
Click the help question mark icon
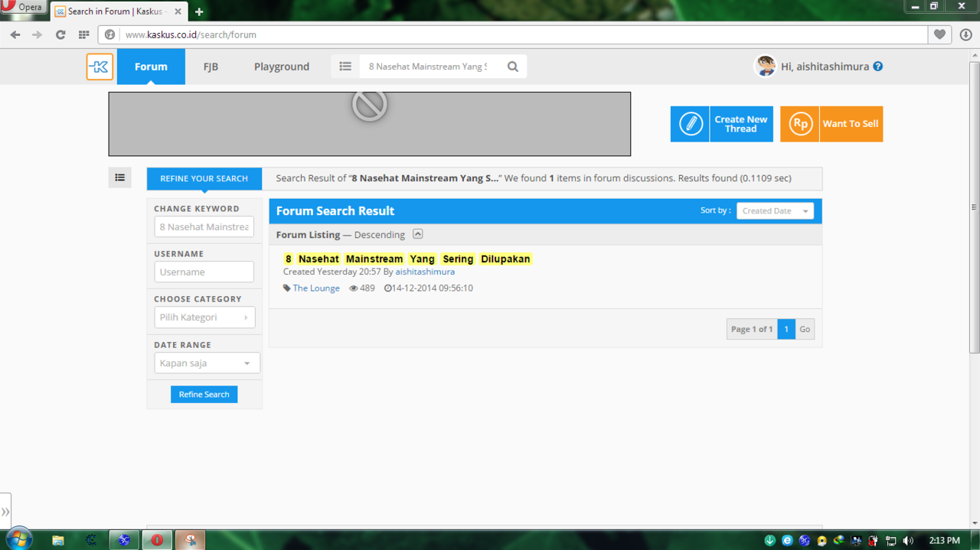pyautogui.click(x=877, y=67)
